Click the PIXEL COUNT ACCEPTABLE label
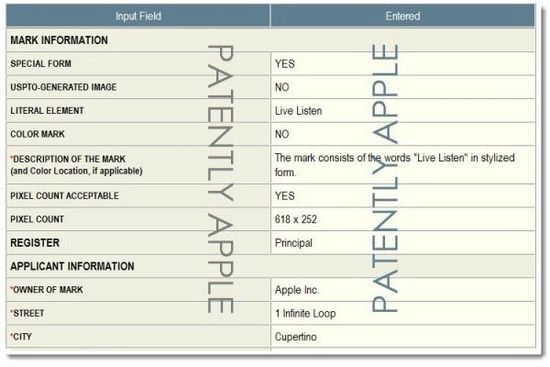The width and height of the screenshot is (550, 367). (x=65, y=196)
